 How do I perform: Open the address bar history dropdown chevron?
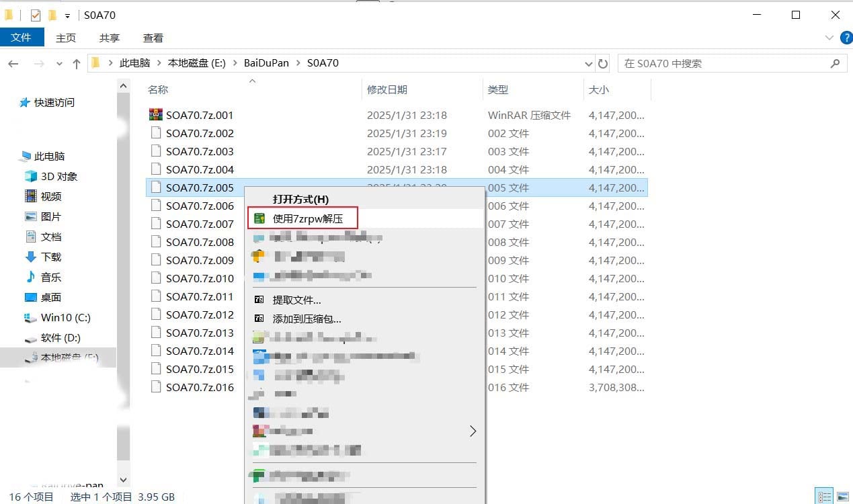point(589,63)
